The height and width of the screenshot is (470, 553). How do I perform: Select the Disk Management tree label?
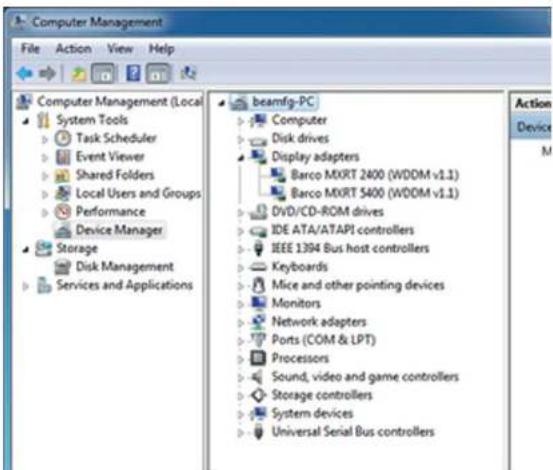124,267
